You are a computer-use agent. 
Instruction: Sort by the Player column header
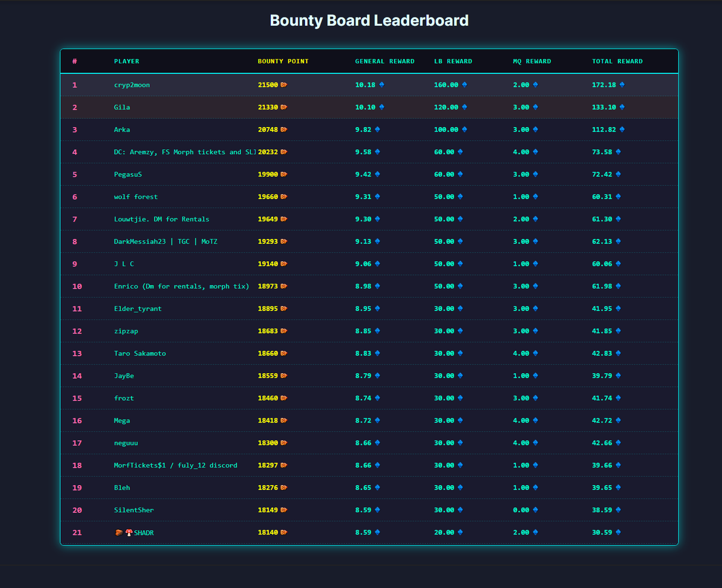point(126,61)
